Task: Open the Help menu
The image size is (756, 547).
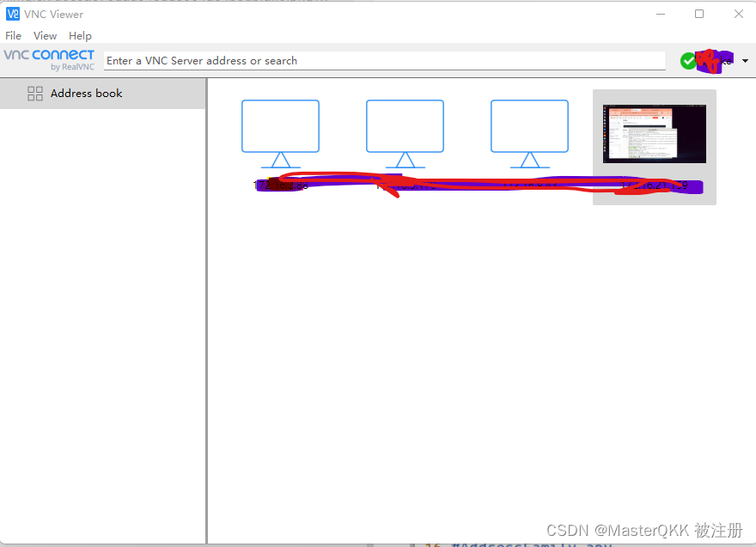Action: point(80,36)
